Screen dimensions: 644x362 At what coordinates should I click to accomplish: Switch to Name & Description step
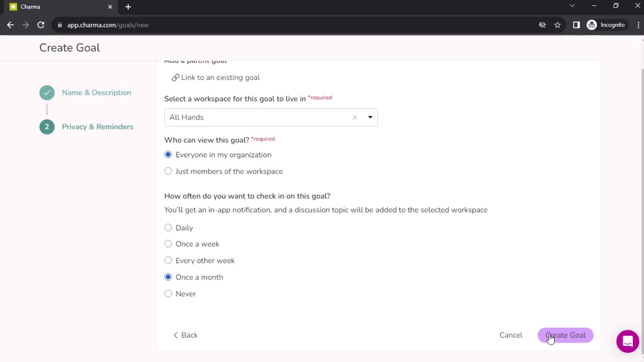pyautogui.click(x=96, y=93)
